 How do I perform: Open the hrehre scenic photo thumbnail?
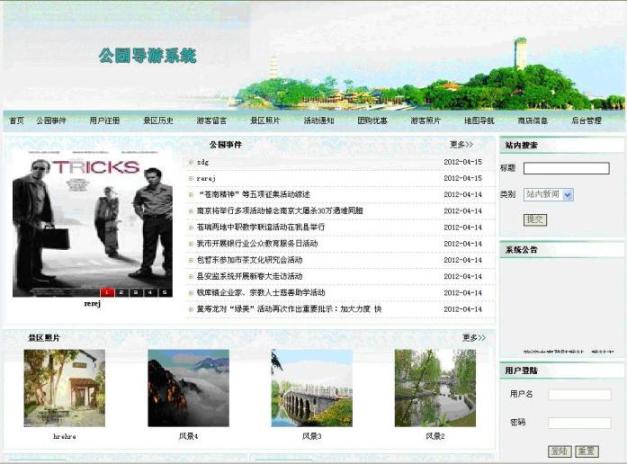[x=64, y=388]
